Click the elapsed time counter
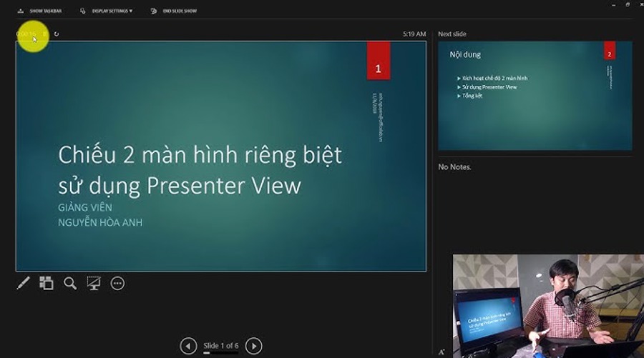Screen dimensions: 644x358 point(26,34)
